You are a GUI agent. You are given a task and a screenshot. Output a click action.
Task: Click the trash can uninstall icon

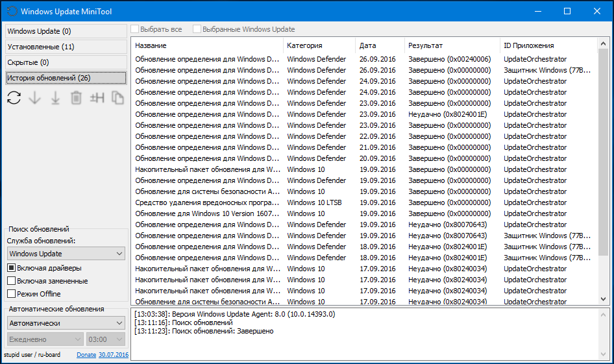pos(76,98)
